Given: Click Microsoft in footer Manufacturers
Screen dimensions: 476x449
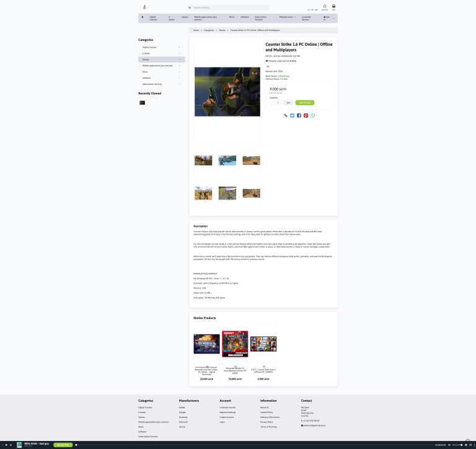Looking at the screenshot, I should coord(183,422).
